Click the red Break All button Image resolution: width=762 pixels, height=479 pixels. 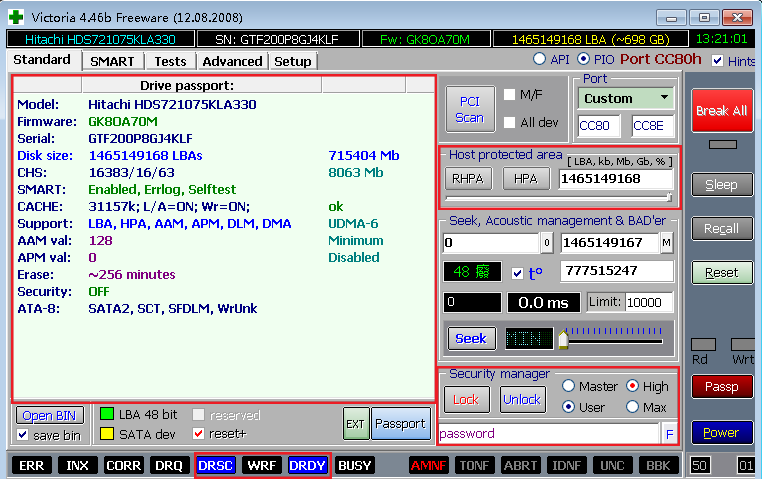722,111
